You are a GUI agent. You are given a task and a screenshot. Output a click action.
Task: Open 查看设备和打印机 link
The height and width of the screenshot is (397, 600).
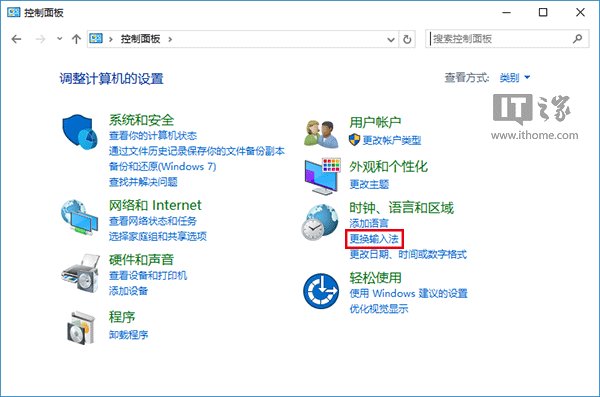coord(148,275)
